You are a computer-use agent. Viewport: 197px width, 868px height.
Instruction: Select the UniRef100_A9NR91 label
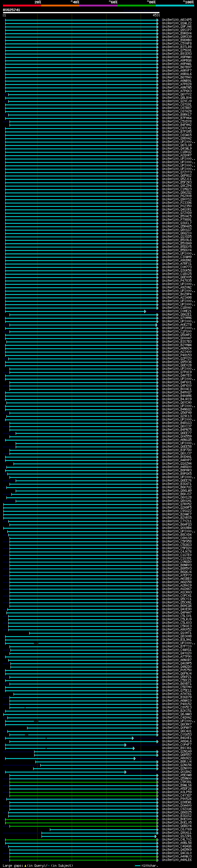(177, 81)
